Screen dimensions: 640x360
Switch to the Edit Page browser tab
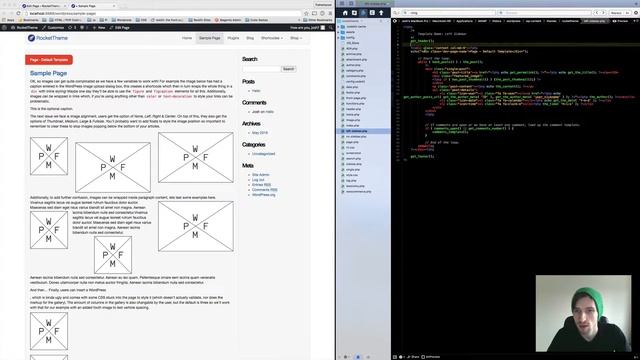click(x=43, y=6)
